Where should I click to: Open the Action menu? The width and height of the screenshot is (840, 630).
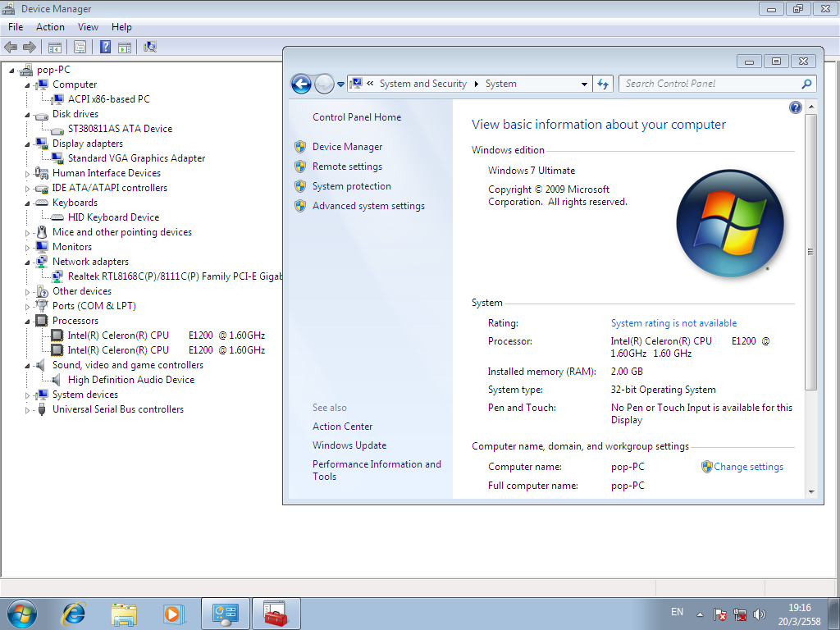pyautogui.click(x=50, y=27)
